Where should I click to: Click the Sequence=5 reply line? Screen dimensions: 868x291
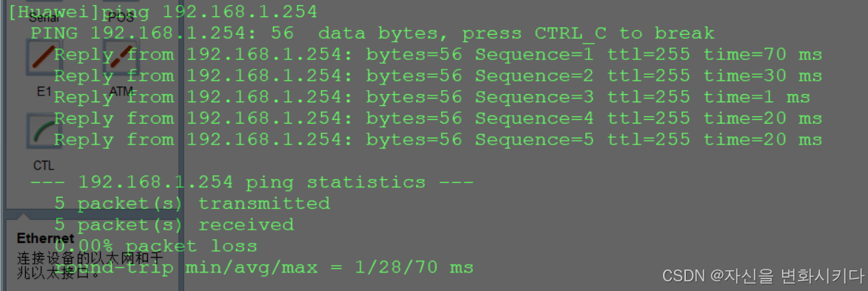(438, 140)
